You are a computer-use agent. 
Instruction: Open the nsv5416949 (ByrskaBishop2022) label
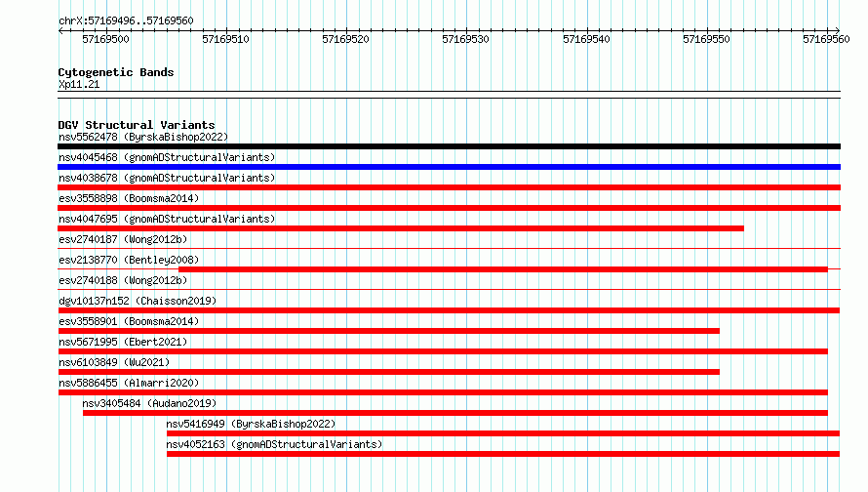pyautogui.click(x=251, y=424)
